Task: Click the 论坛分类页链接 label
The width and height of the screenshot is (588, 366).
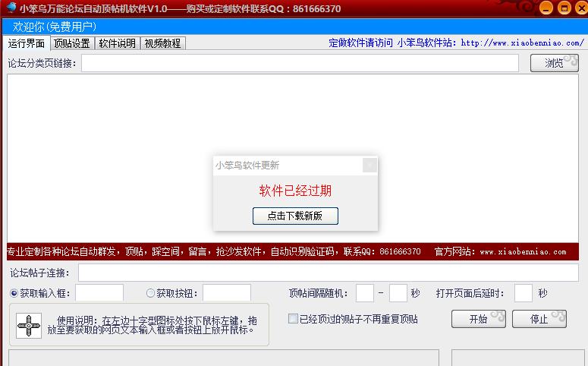Action: [42, 63]
